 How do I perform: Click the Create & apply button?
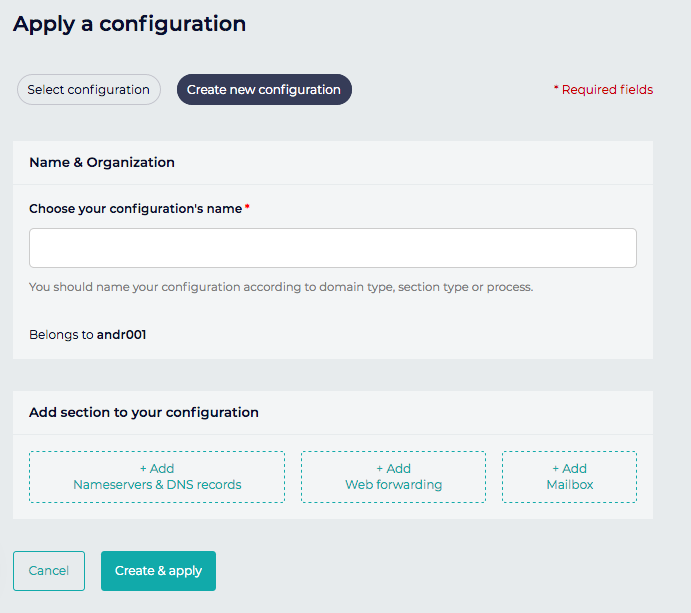click(158, 571)
